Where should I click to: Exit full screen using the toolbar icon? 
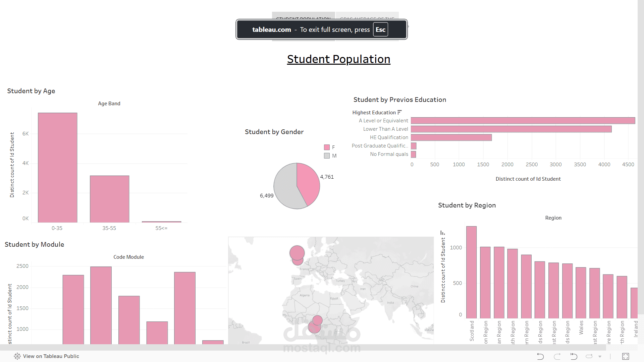626,356
